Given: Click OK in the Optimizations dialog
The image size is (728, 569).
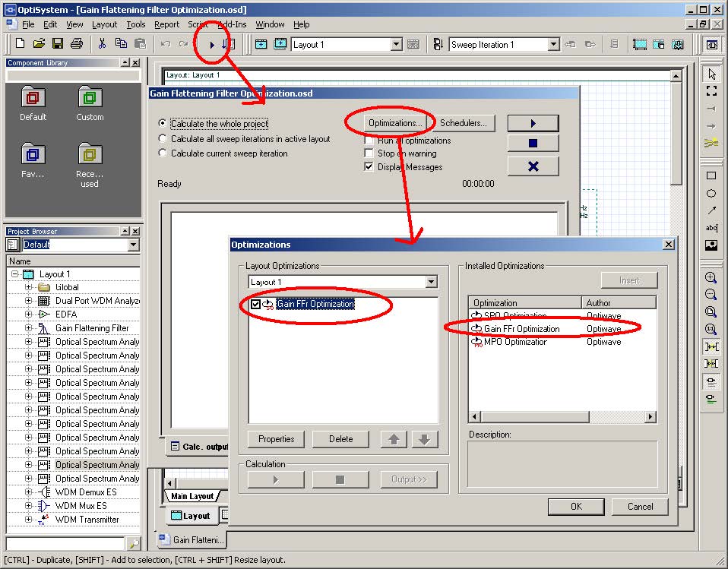Looking at the screenshot, I should 576,507.
